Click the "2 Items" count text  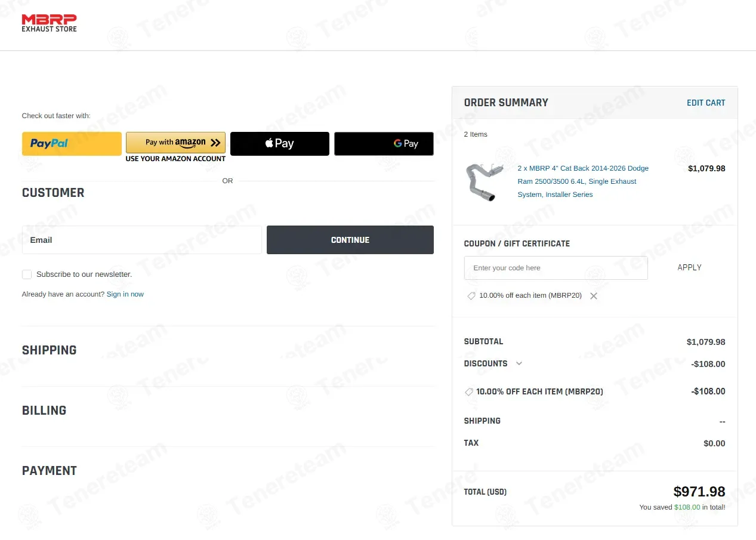tap(476, 134)
